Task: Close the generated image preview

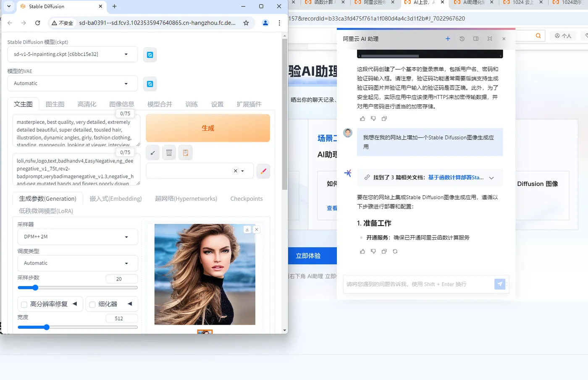Action: (257, 229)
